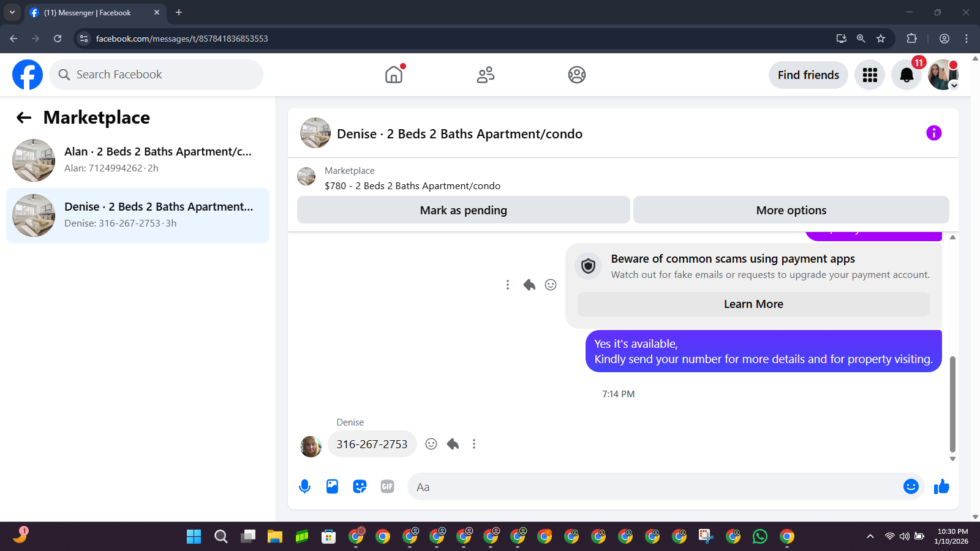Choose a sticker icon
This screenshot has height=551, width=980.
click(360, 487)
